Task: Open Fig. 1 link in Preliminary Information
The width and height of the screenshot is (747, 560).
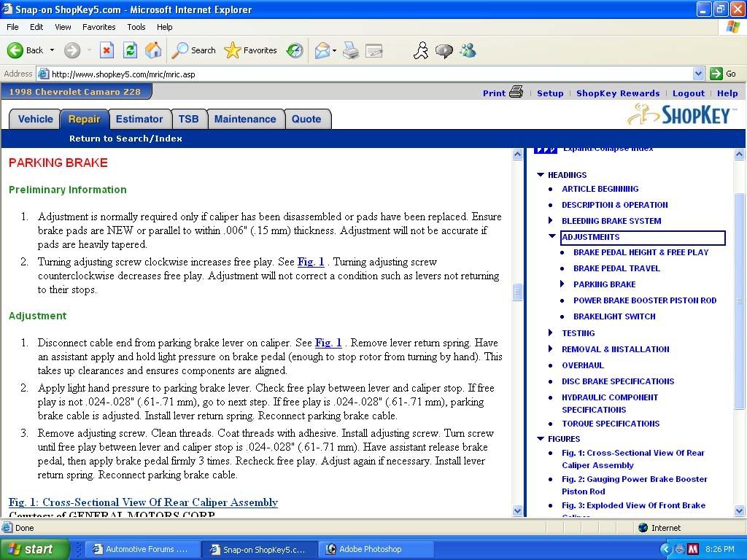Action: [311, 262]
